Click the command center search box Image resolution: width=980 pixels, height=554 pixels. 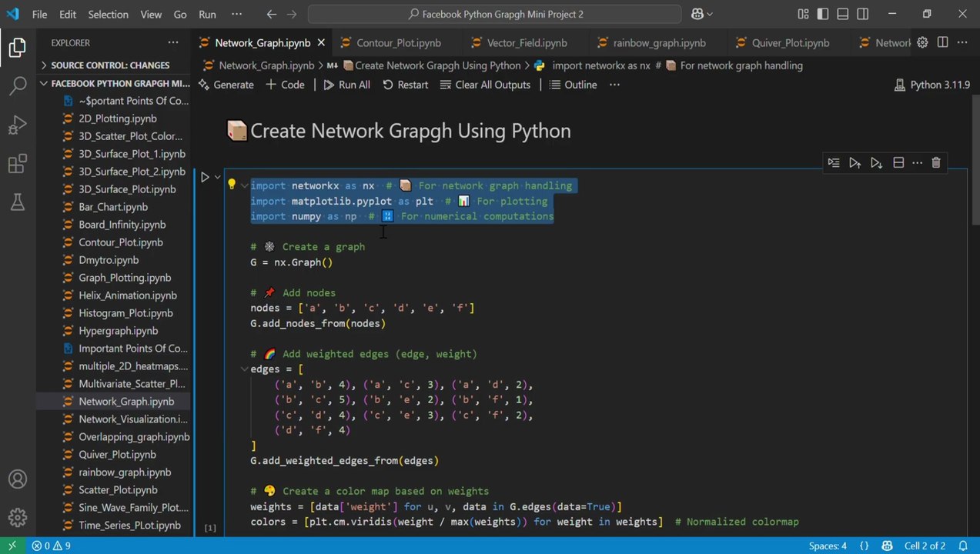(494, 14)
